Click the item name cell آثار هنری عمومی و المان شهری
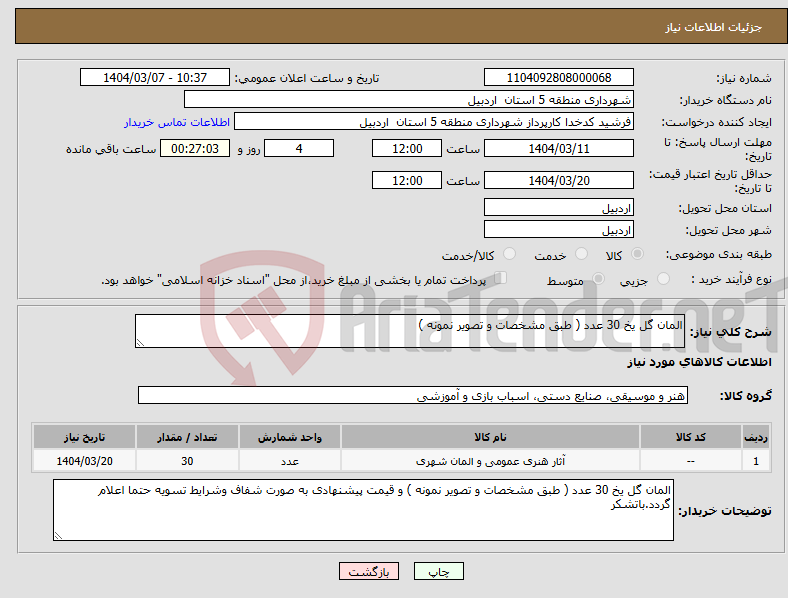The width and height of the screenshot is (788, 598). pos(490,460)
